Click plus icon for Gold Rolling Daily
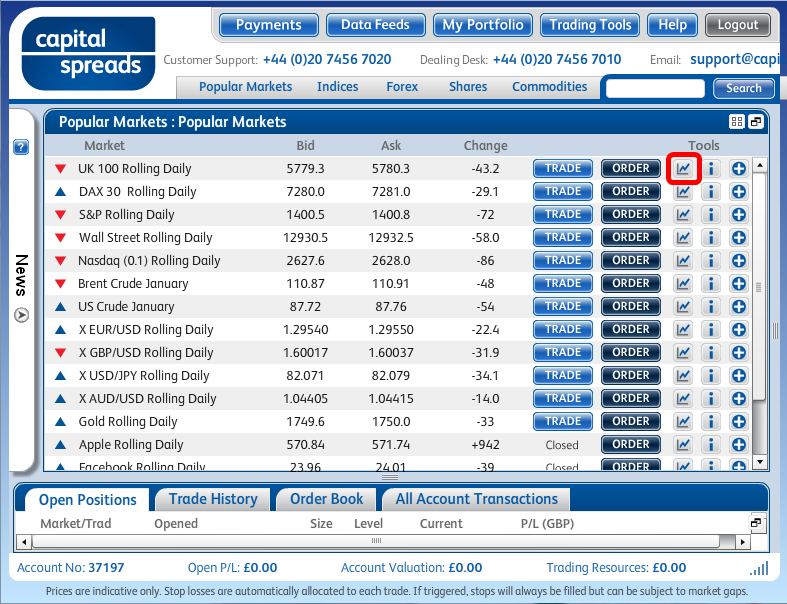The image size is (787, 604). [739, 421]
